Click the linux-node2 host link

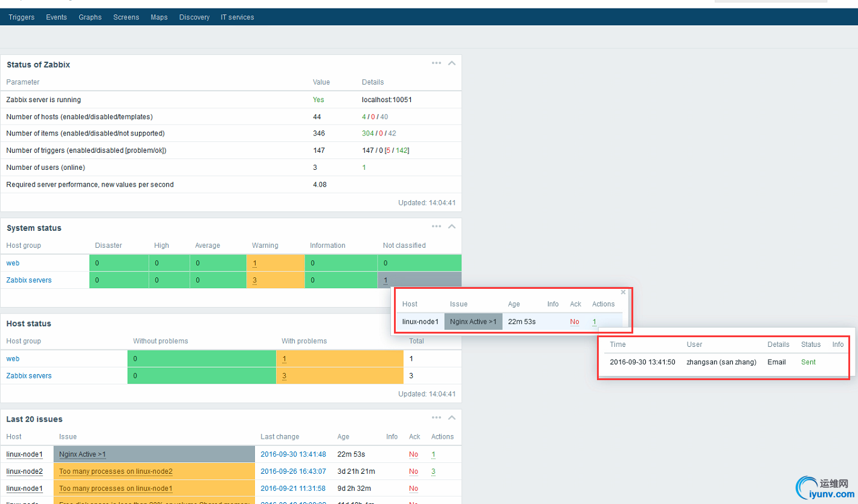tap(25, 471)
